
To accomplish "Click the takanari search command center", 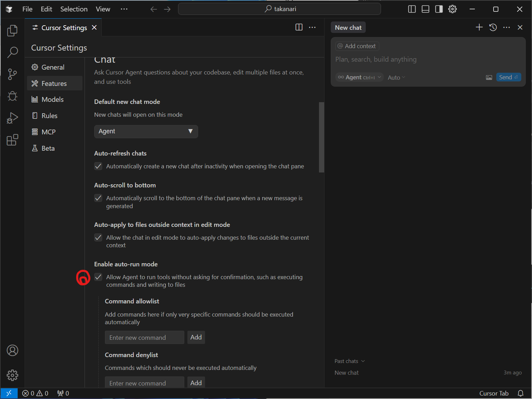I will (280, 9).
